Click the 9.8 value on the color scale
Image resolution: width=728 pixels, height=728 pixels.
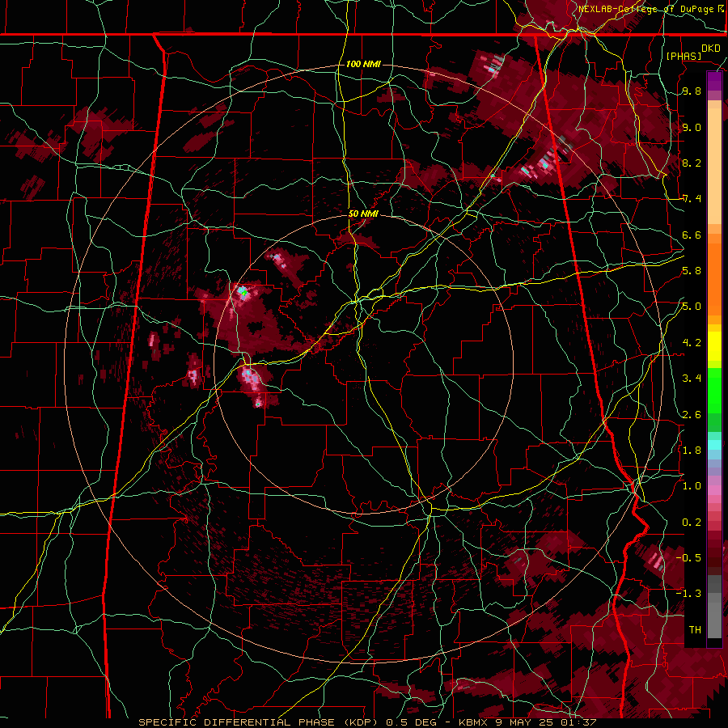click(692, 91)
